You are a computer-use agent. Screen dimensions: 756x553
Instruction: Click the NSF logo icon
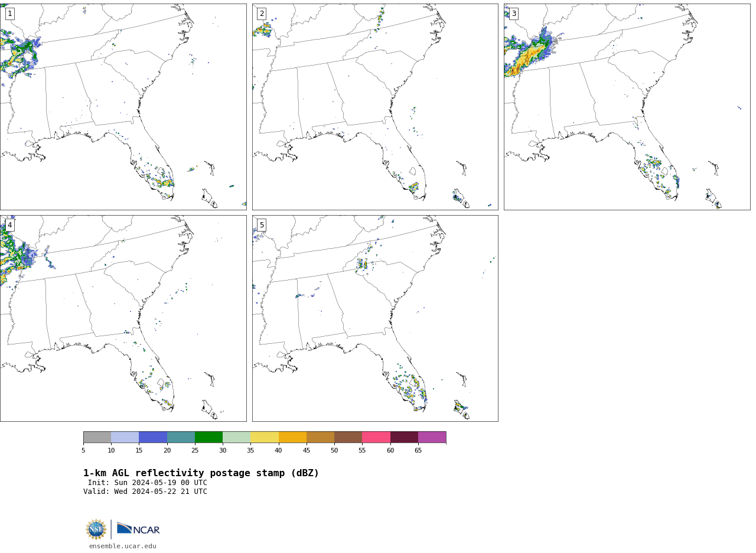[96, 529]
